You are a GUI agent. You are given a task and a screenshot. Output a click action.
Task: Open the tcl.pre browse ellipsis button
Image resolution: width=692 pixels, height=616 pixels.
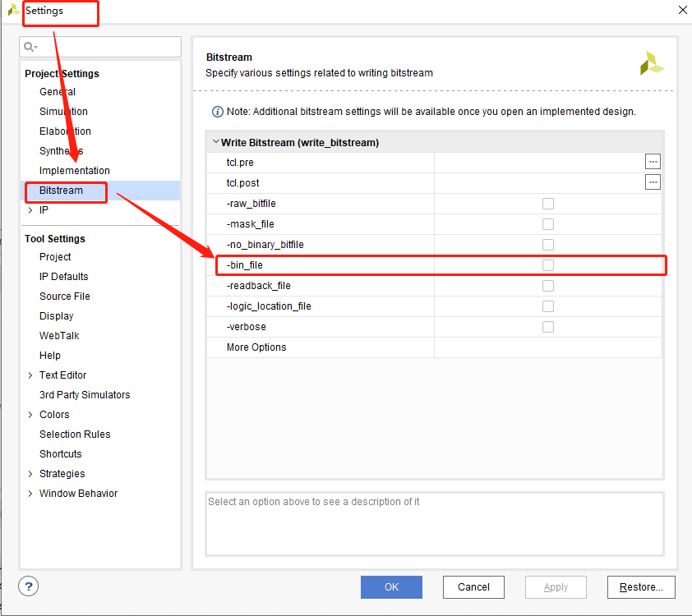coord(653,162)
